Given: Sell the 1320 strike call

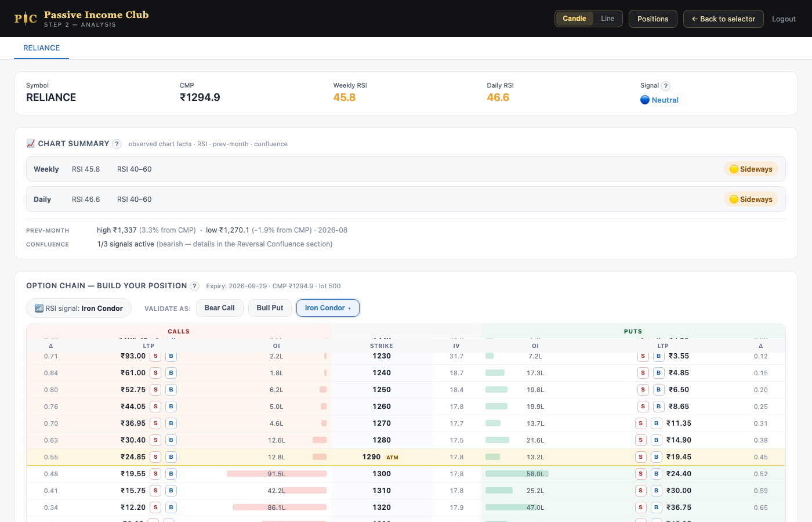Looking at the screenshot, I should [155, 507].
